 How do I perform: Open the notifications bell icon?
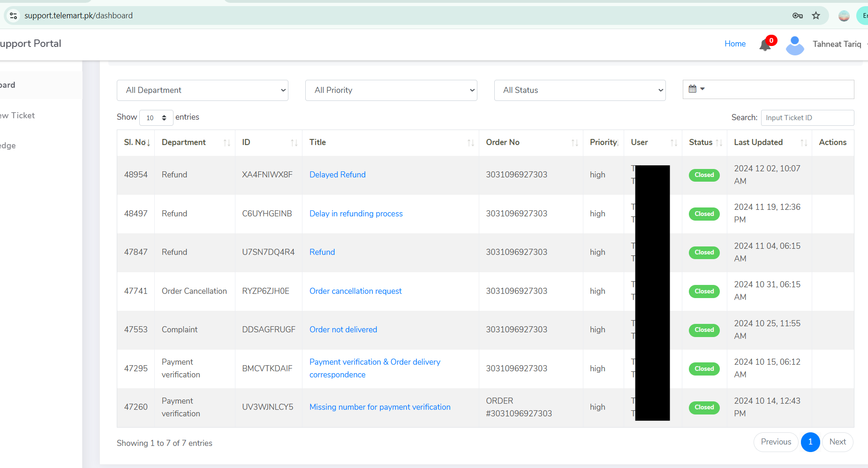pos(765,45)
